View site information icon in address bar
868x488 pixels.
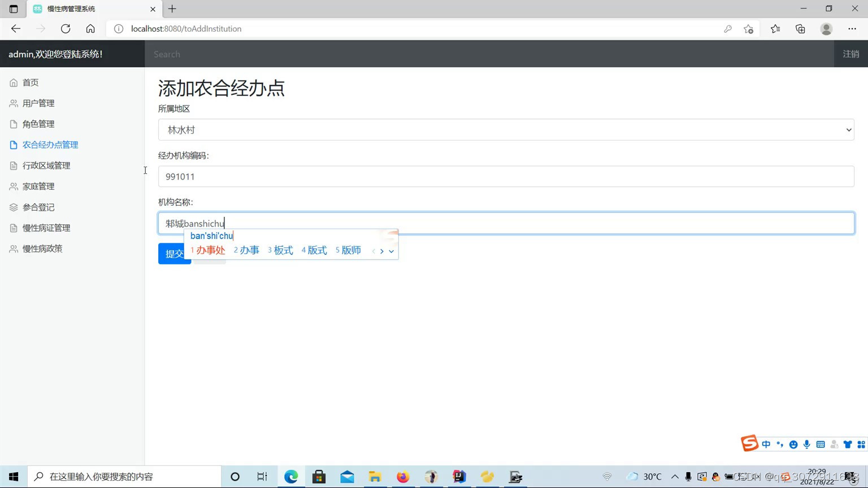coord(119,29)
